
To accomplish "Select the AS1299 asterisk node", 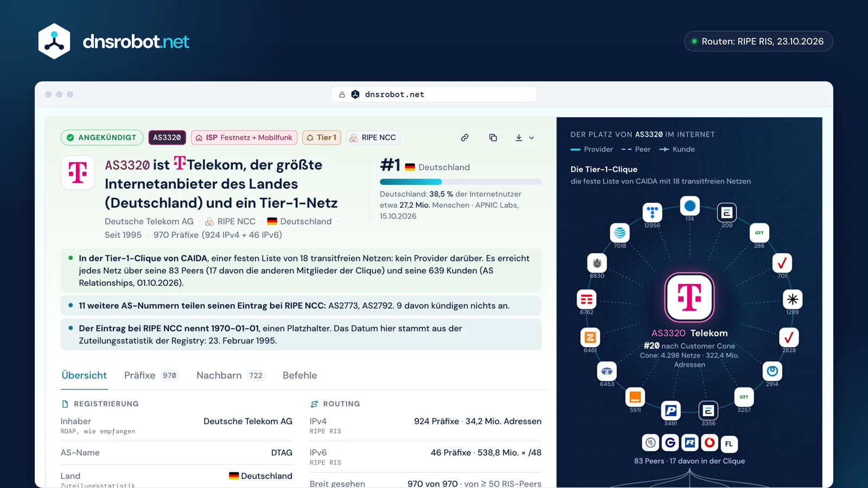I will click(793, 299).
